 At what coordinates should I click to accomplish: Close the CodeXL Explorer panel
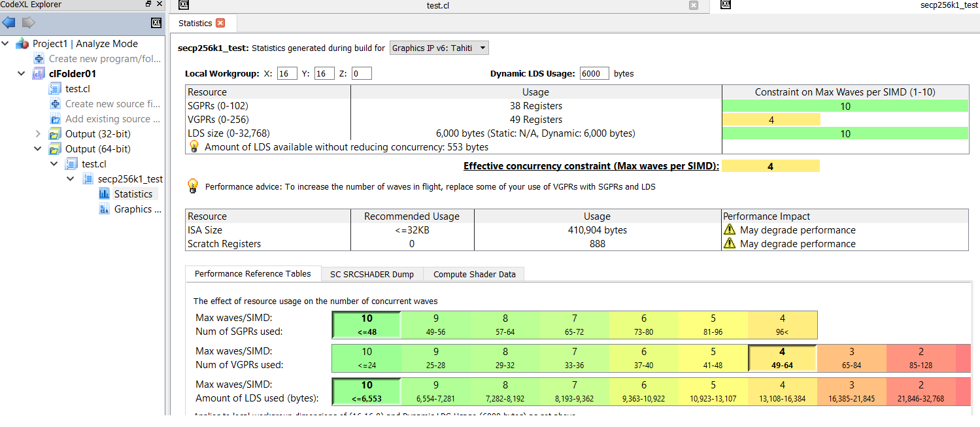point(158,5)
